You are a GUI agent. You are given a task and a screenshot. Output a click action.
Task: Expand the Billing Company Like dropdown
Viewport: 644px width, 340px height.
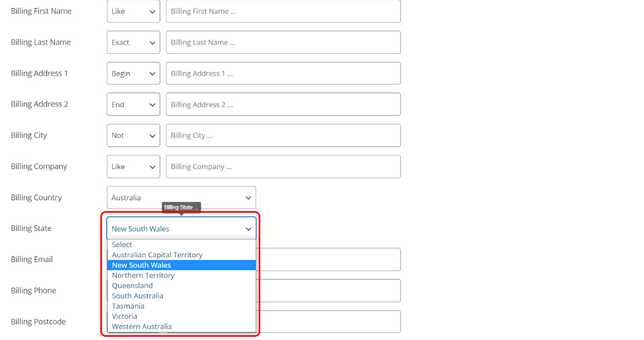[133, 167]
